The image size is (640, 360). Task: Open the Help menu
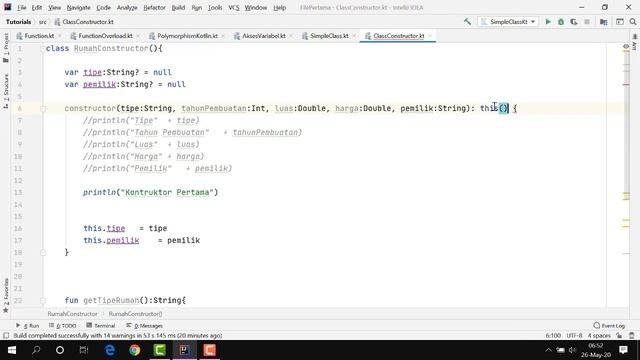coord(280,7)
